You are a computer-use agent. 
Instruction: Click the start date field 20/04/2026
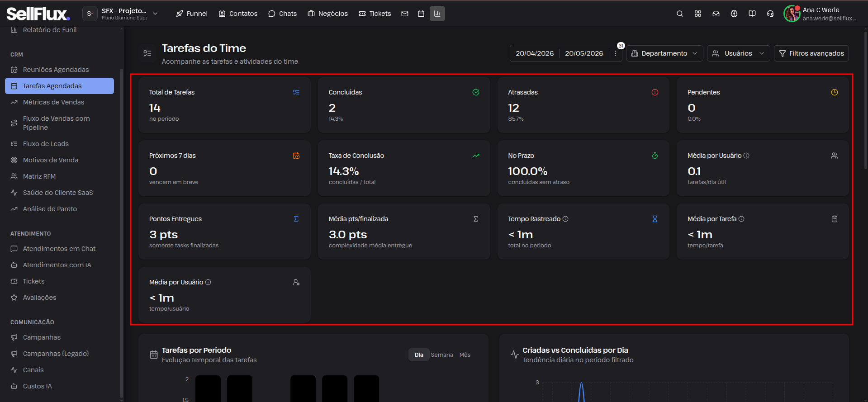[x=535, y=53]
